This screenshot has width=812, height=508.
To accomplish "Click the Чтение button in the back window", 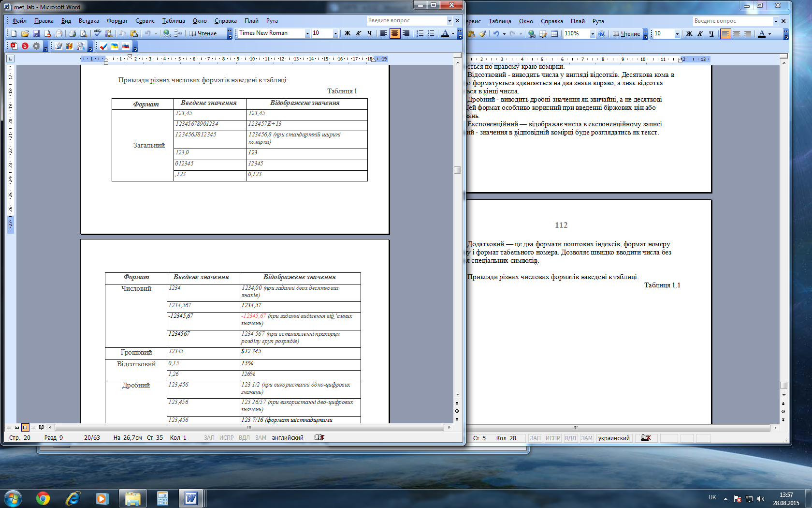I will click(x=627, y=34).
